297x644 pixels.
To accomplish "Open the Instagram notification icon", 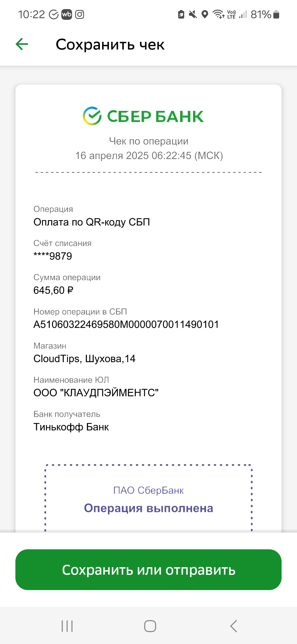I will pyautogui.click(x=80, y=14).
